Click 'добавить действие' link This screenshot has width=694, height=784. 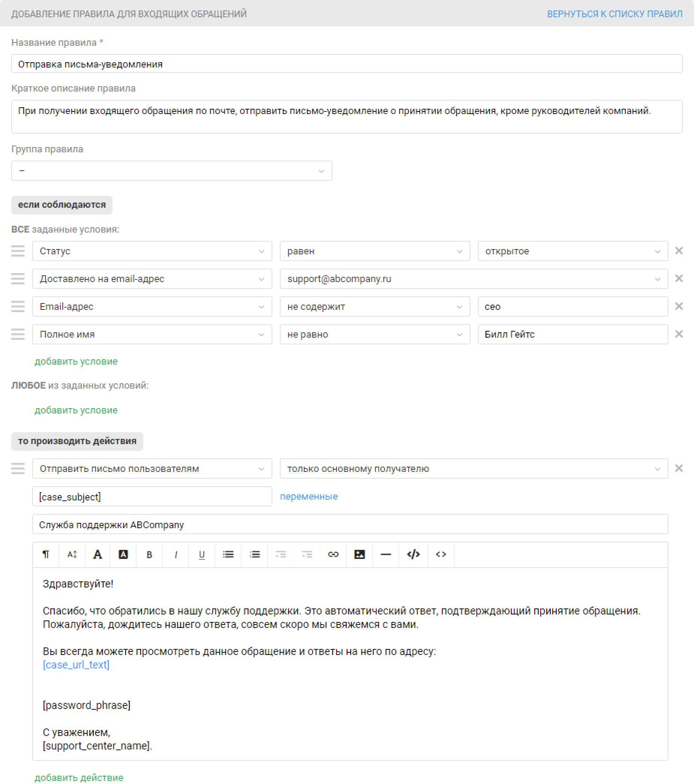coord(79,778)
